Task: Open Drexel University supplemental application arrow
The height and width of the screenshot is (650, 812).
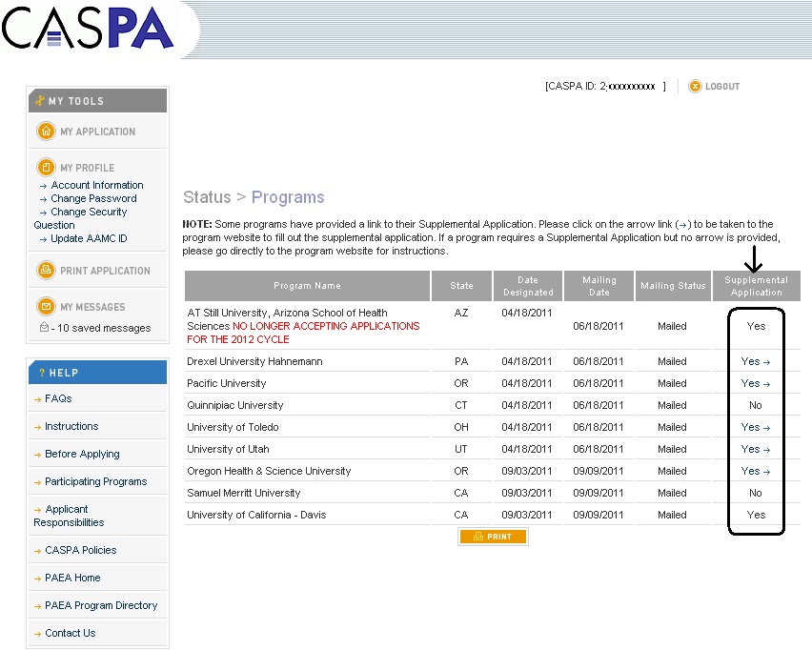Action: pyautogui.click(x=766, y=362)
